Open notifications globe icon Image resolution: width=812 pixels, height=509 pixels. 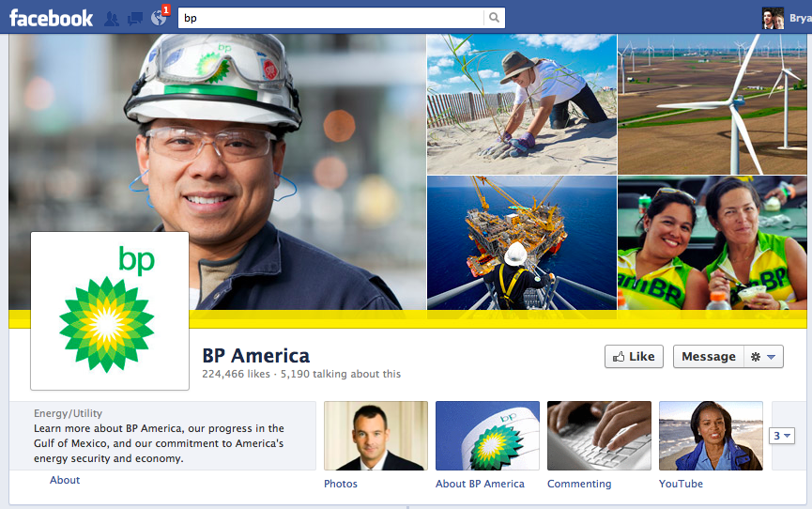158,18
